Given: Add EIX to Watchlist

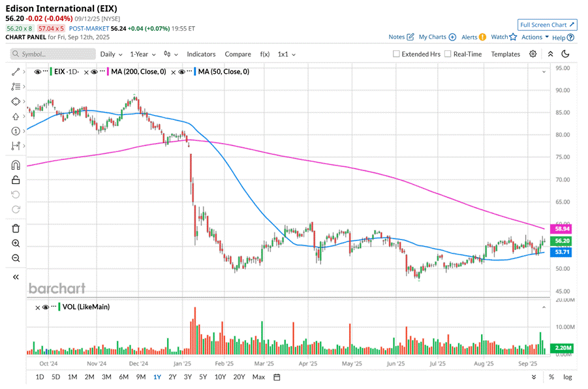Looking at the screenshot, I should pyautogui.click(x=504, y=37).
